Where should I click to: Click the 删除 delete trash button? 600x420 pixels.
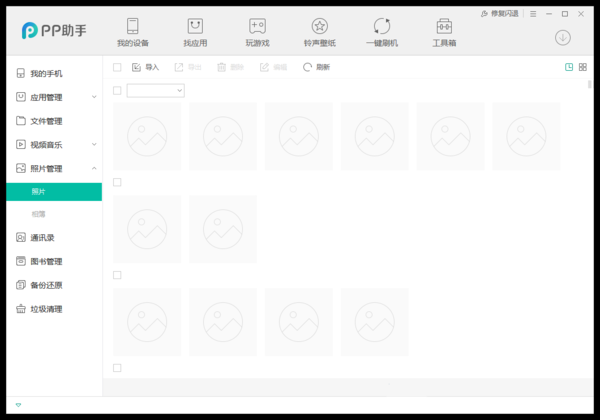coord(230,67)
